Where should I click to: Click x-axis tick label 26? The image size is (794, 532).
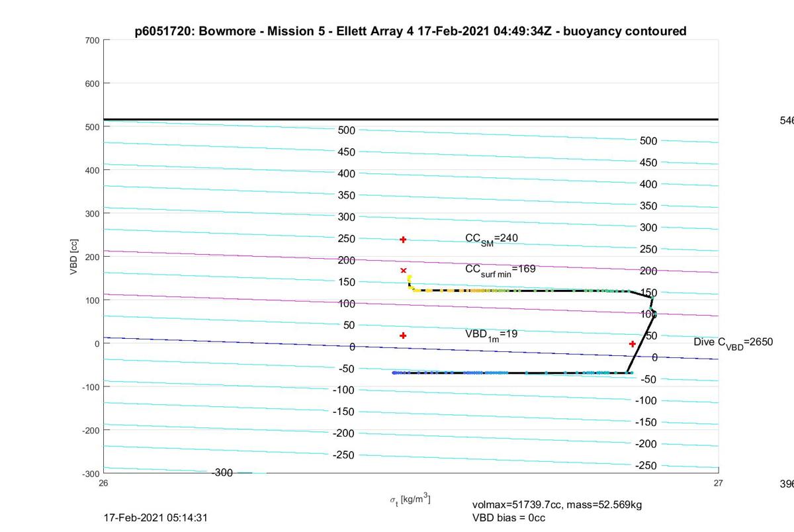click(x=104, y=483)
